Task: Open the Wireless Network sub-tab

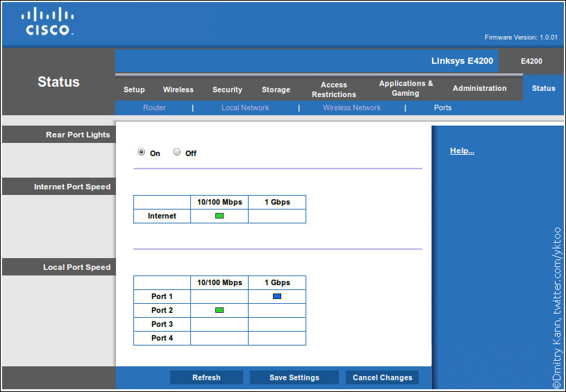Action: (351, 108)
